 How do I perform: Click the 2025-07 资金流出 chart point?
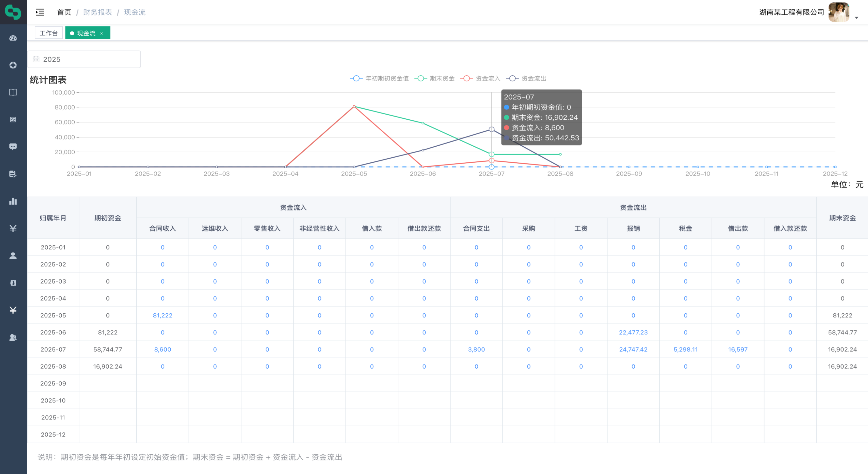(492, 130)
